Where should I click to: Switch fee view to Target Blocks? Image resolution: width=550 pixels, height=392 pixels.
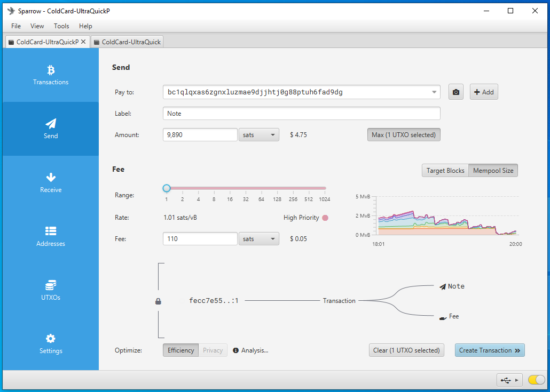point(445,171)
